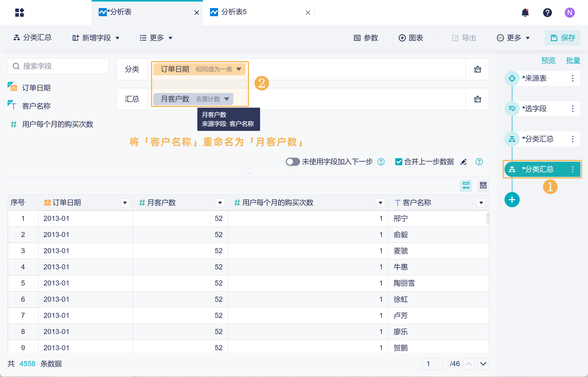Open options menu for 来源表 step
Image resolution: width=588 pixels, height=377 pixels.
click(573, 78)
